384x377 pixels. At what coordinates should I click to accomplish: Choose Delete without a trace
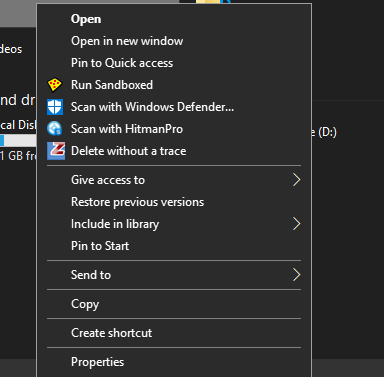pos(174,151)
